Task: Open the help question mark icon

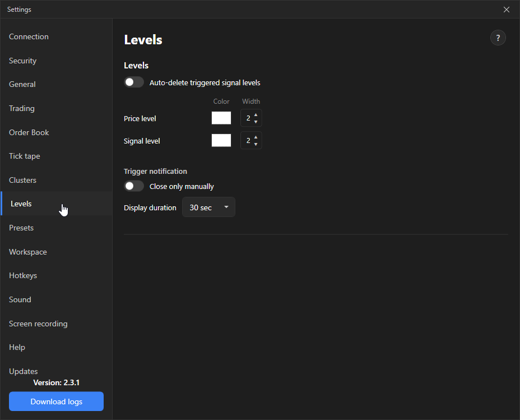Action: point(498,38)
